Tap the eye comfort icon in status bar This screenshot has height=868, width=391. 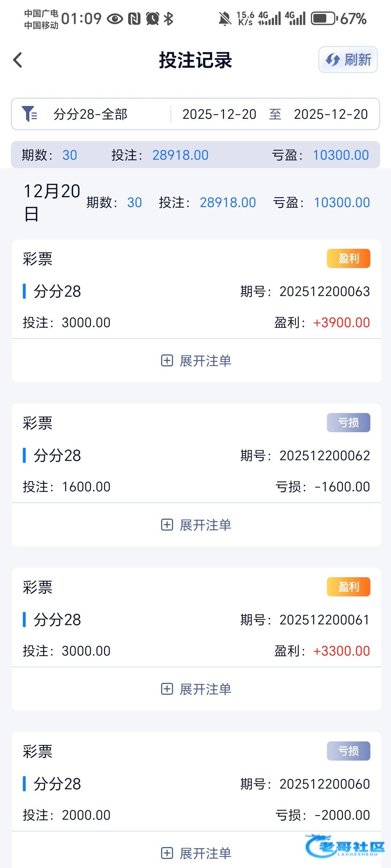click(115, 18)
